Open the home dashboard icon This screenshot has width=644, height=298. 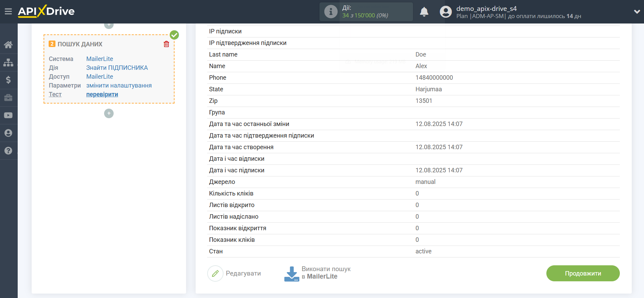tap(9, 45)
